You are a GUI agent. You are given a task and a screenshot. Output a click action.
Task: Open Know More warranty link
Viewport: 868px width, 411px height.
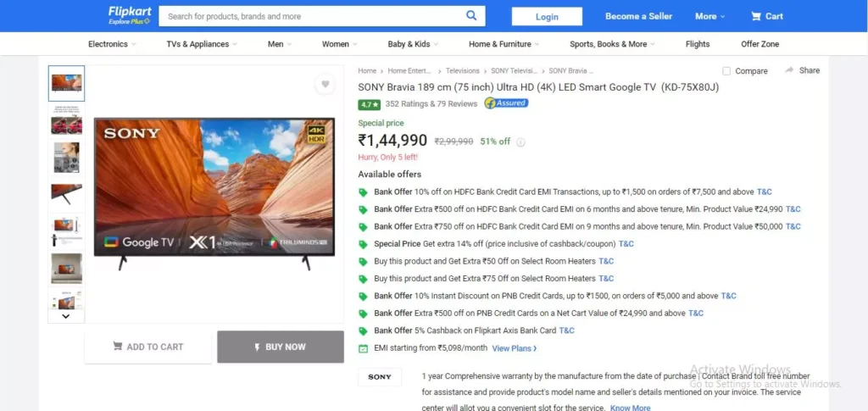point(630,408)
